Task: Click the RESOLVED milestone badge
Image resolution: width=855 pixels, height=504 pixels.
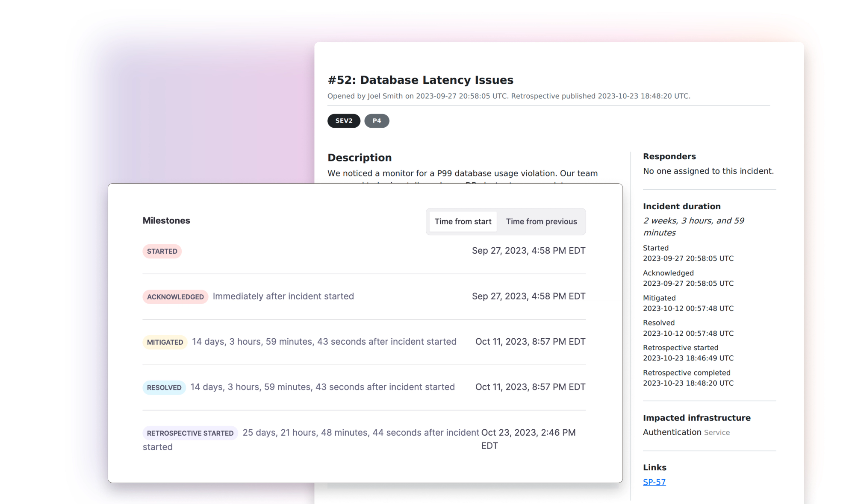Action: 164,387
